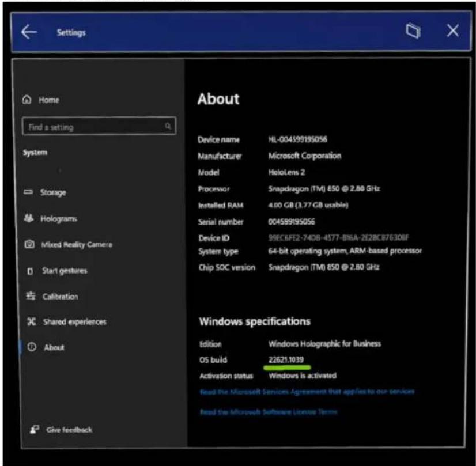476x466 pixels.
Task: Click the Give feedback icon
Action: tap(35, 429)
